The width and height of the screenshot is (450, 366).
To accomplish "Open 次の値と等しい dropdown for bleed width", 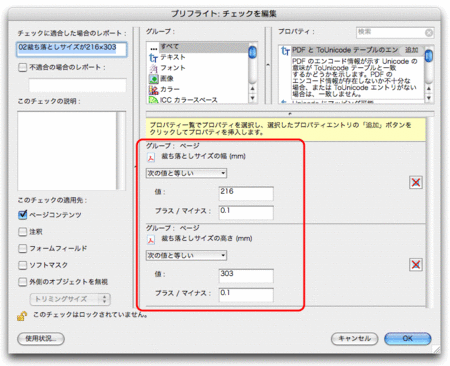I will pos(186,173).
